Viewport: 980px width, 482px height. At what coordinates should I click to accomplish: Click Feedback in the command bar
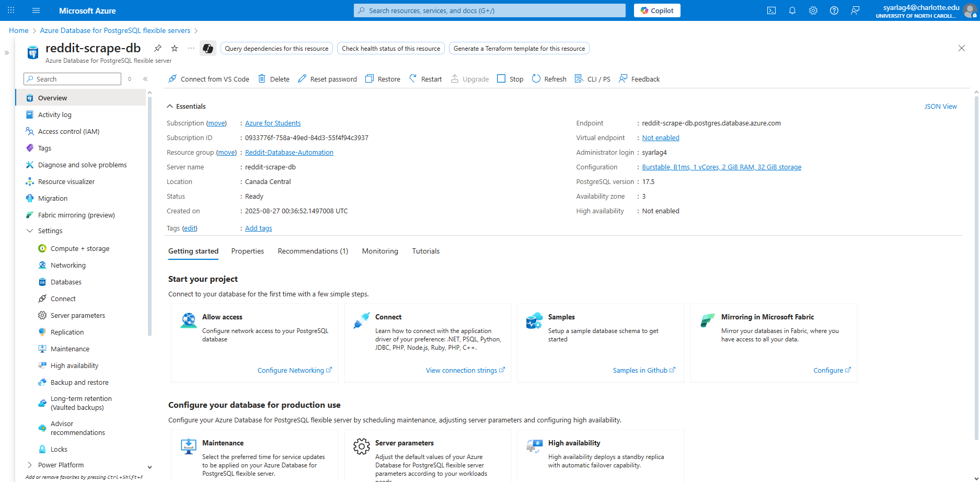point(639,79)
